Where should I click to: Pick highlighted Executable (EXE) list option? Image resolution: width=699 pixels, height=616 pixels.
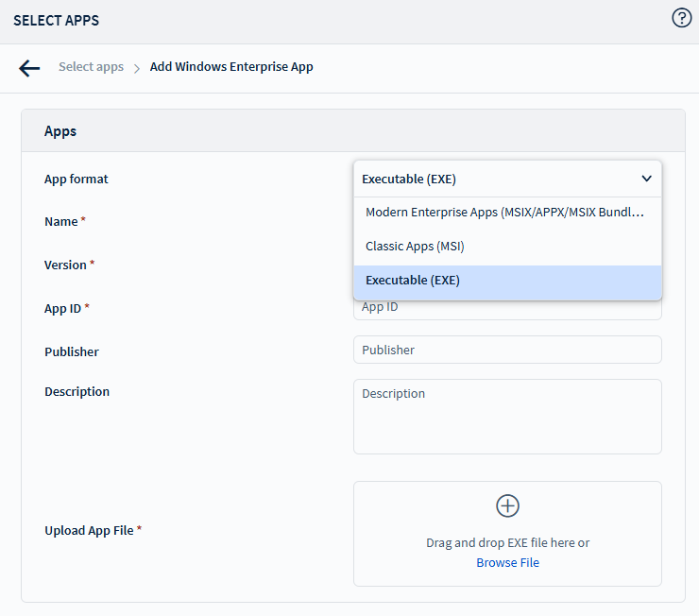click(x=413, y=281)
